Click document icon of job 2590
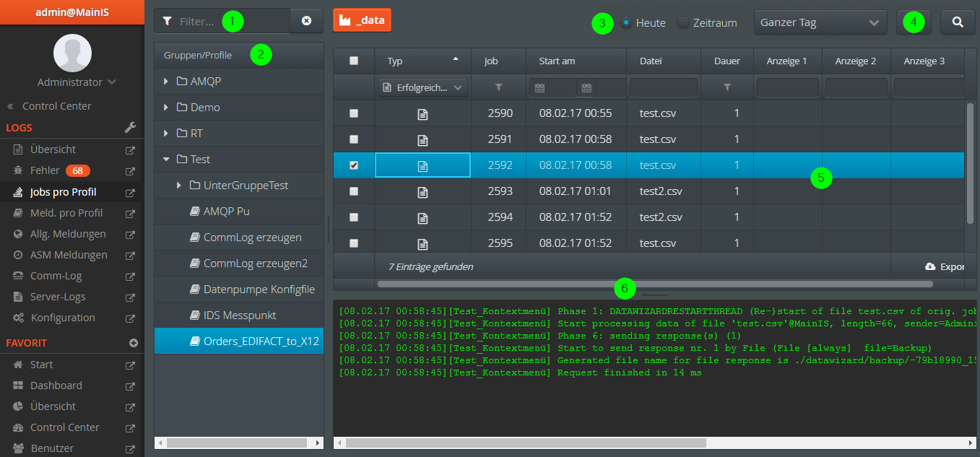Screen dimensions: 980x457 tap(422, 113)
